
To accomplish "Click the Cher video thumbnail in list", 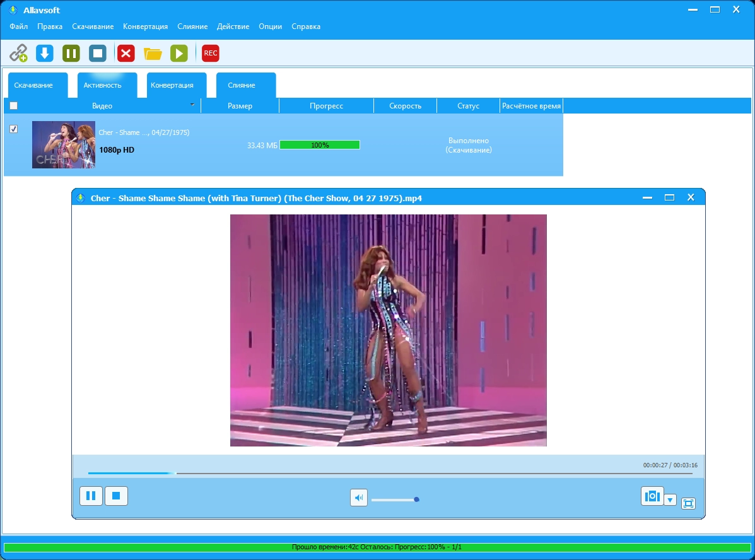I will [64, 144].
